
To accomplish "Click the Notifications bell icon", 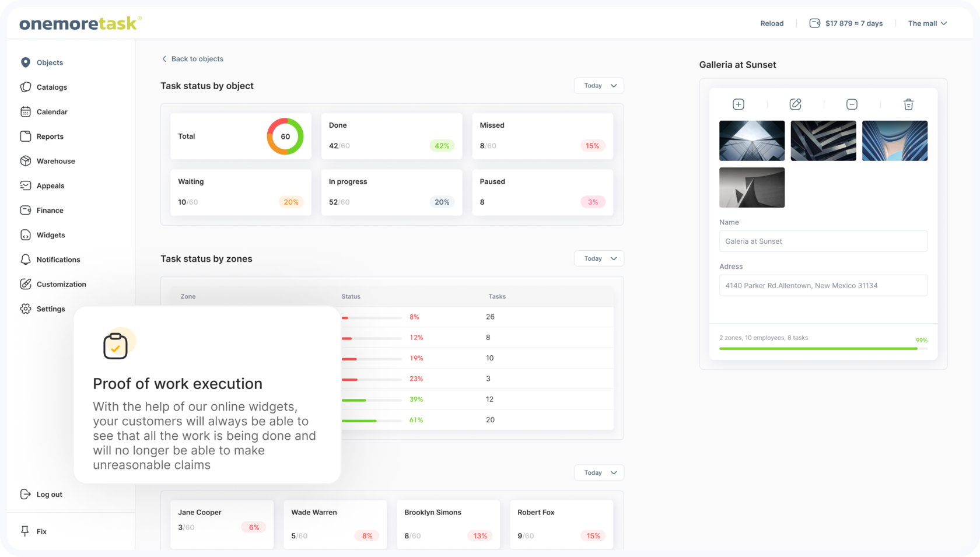I will 25,260.
